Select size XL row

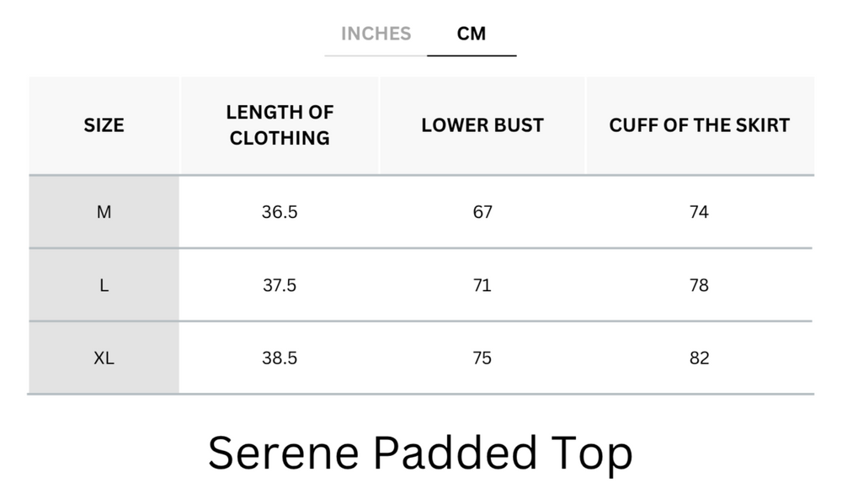point(104,357)
